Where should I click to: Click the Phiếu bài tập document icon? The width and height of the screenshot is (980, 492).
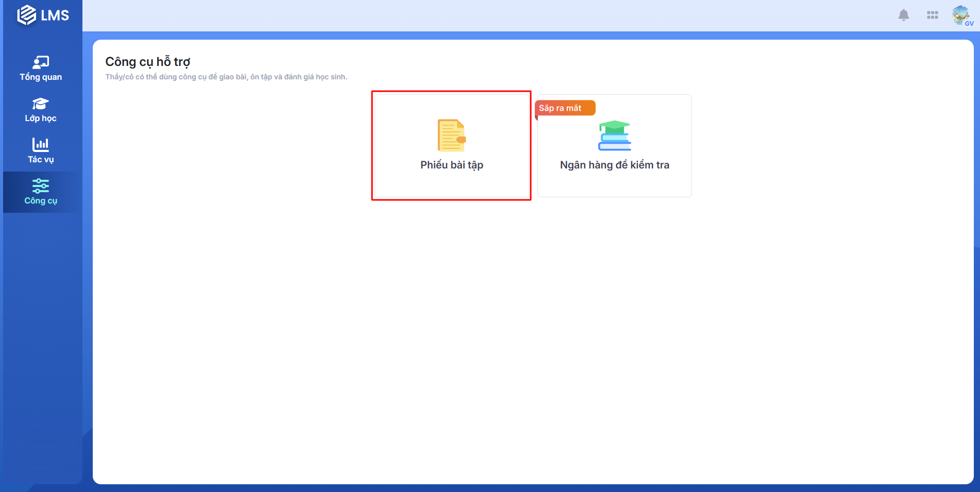(451, 135)
